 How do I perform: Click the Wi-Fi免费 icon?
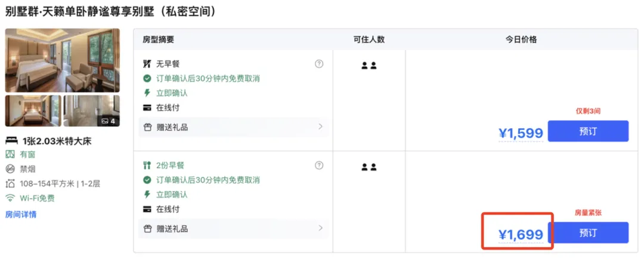(10, 198)
